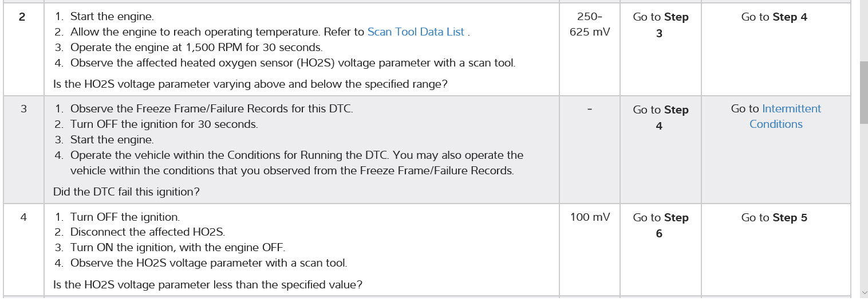Click the step number 2 cell
The image size is (868, 301).
pos(22,17)
